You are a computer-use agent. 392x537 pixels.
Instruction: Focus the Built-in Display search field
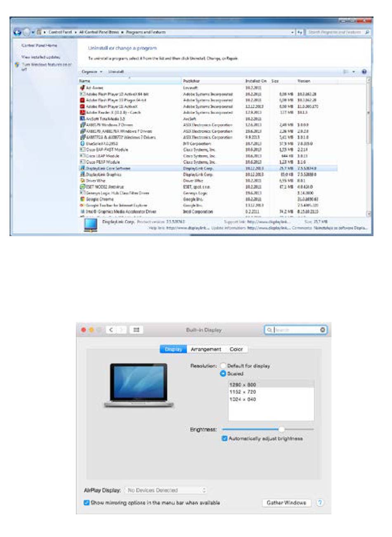click(x=295, y=330)
